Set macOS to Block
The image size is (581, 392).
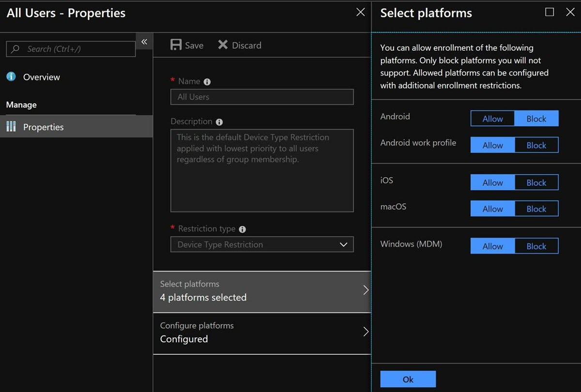point(536,209)
